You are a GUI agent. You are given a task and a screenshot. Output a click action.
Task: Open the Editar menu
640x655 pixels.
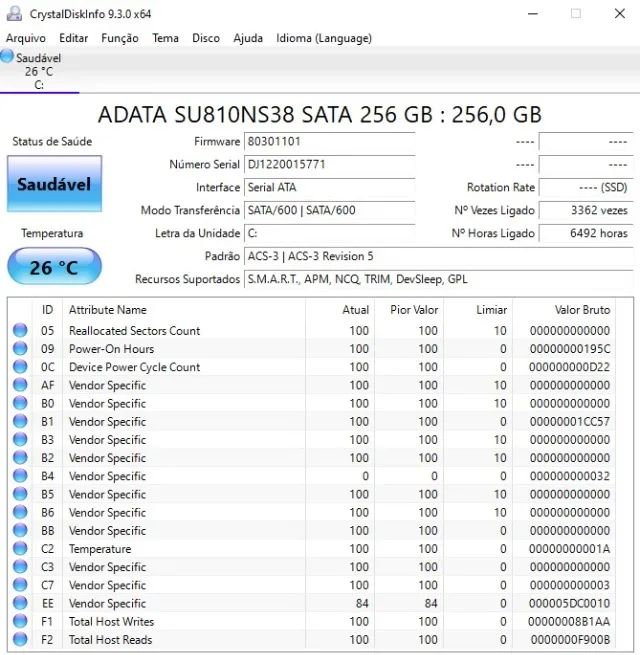point(74,38)
